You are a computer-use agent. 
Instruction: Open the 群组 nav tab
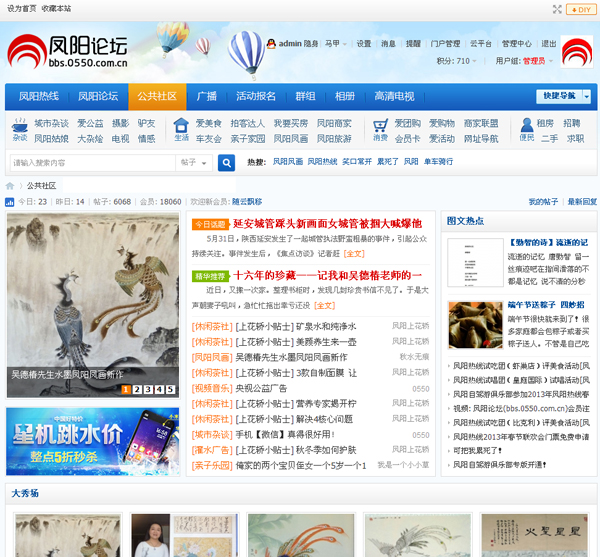[305, 96]
